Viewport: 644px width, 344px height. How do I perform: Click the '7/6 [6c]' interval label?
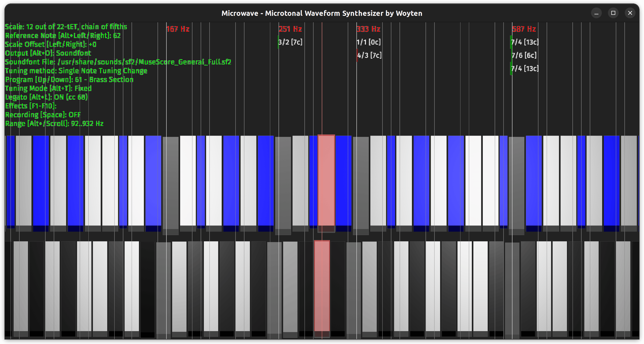click(x=524, y=55)
